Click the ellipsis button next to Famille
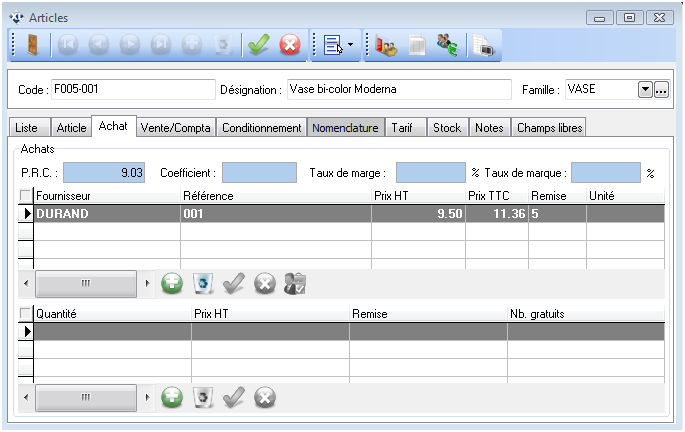Viewport: 685px width, 432px height. click(x=661, y=90)
